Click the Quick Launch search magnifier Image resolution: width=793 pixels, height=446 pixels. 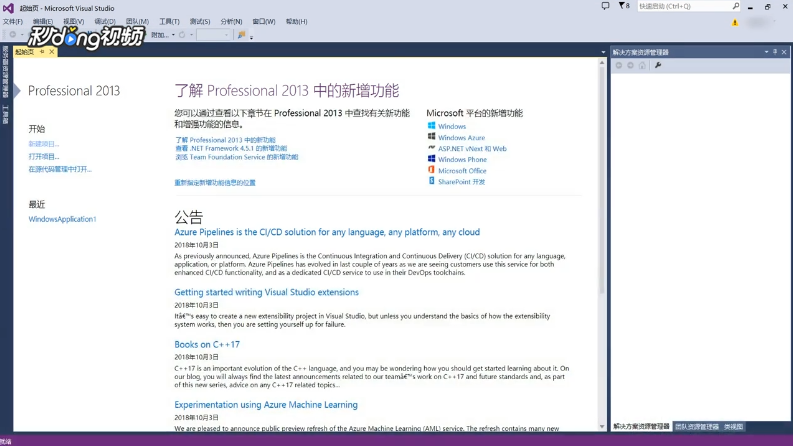click(736, 6)
